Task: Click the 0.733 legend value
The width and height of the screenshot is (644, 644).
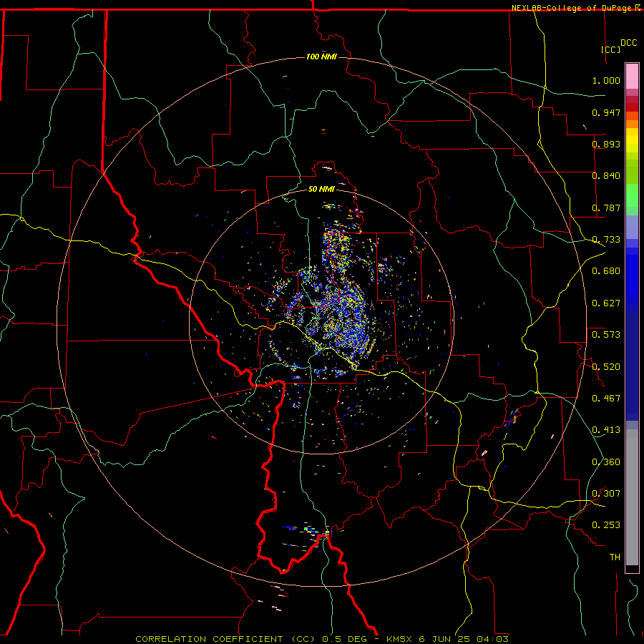Action: click(x=606, y=240)
